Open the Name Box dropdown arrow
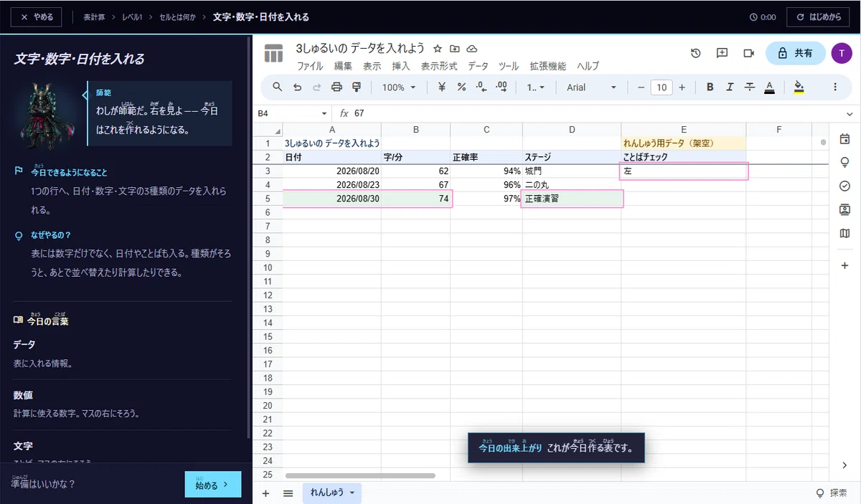The height and width of the screenshot is (504, 861). [x=324, y=113]
